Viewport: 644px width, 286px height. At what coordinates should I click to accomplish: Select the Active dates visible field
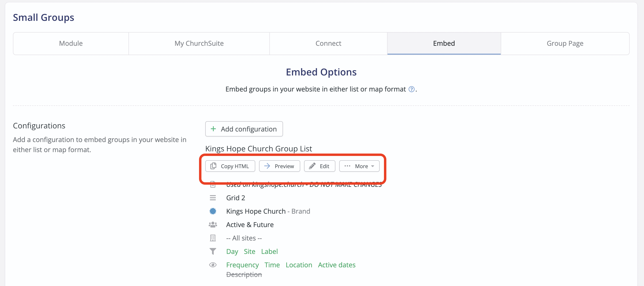click(x=337, y=265)
